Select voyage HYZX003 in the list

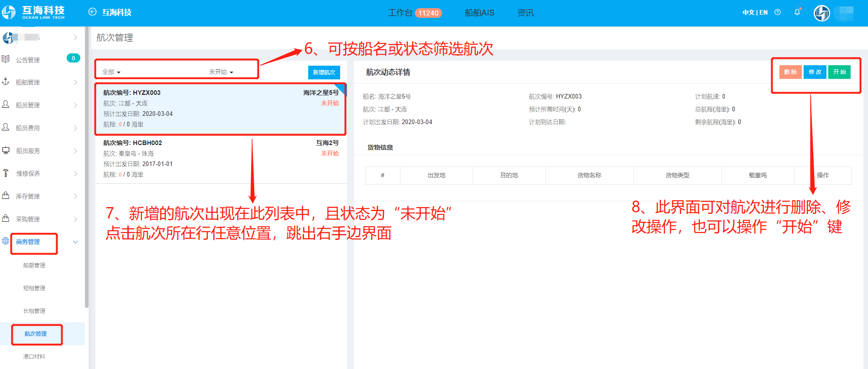(221, 109)
